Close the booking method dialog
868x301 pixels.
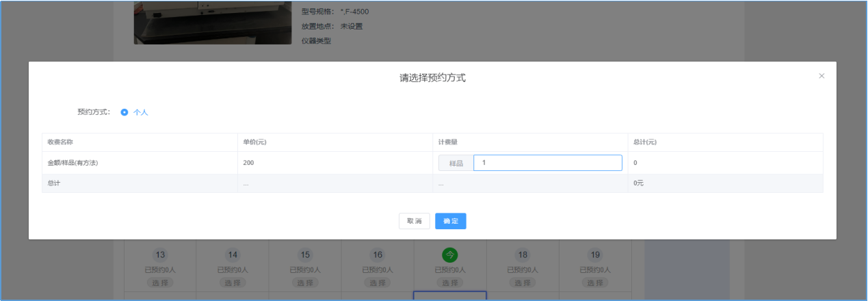[821, 76]
